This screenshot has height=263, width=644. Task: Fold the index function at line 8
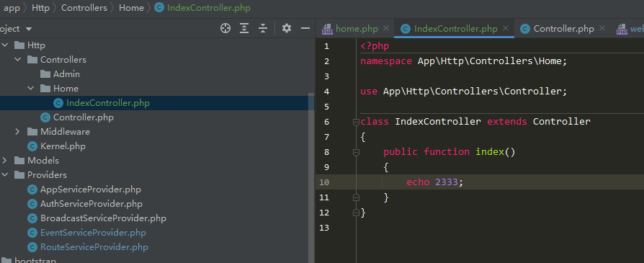[356, 152]
